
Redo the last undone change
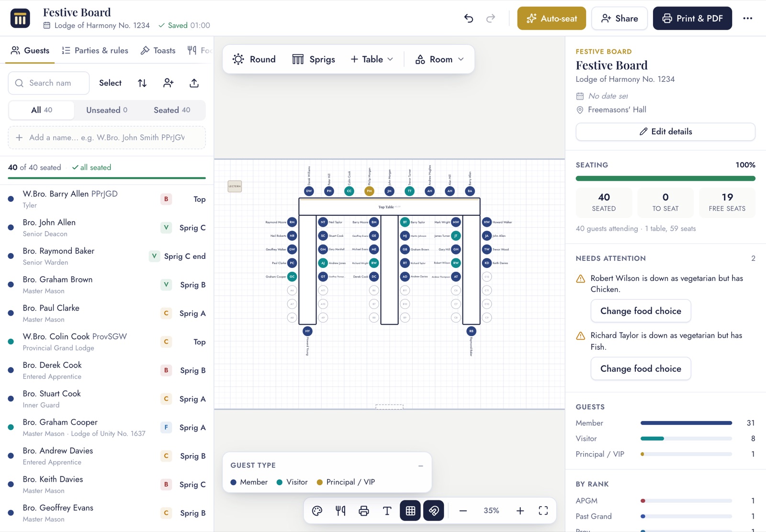pyautogui.click(x=491, y=19)
